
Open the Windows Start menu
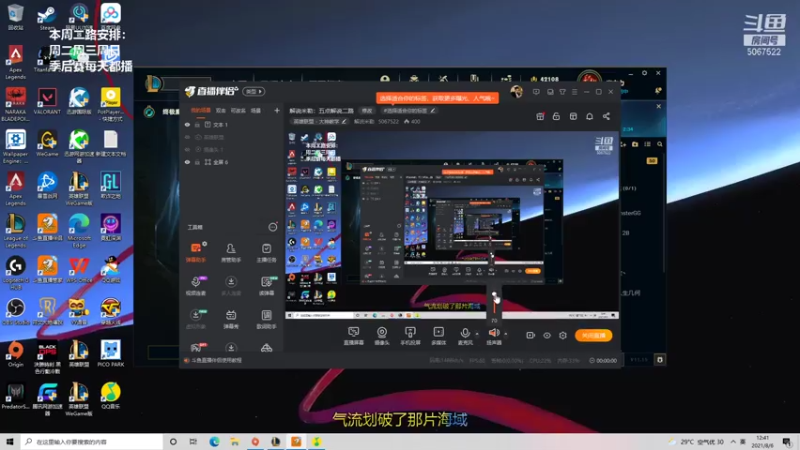click(x=10, y=442)
